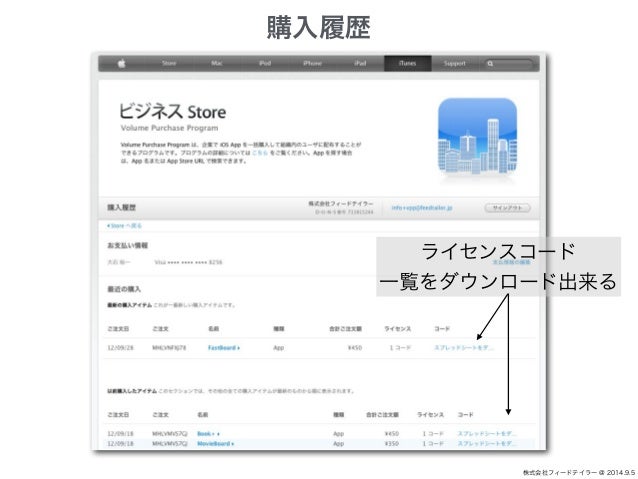The image size is (638, 479).
Task: Select the iTunes tab
Action: (x=407, y=63)
